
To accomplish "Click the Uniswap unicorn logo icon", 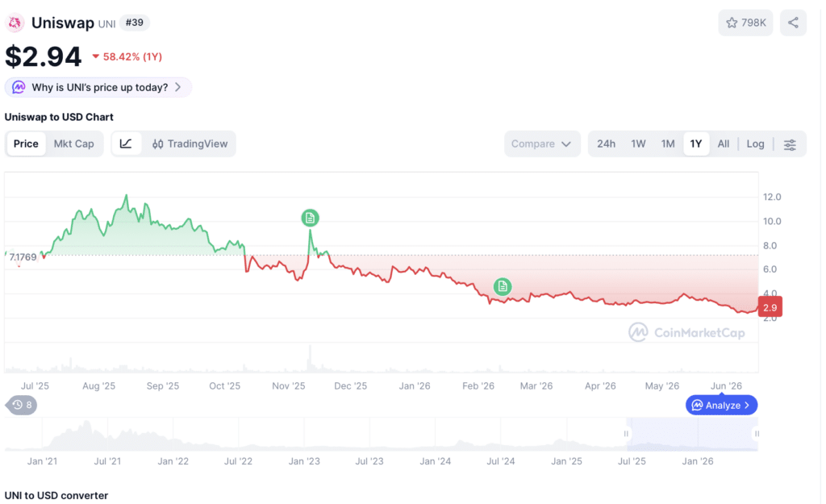I will [15, 23].
